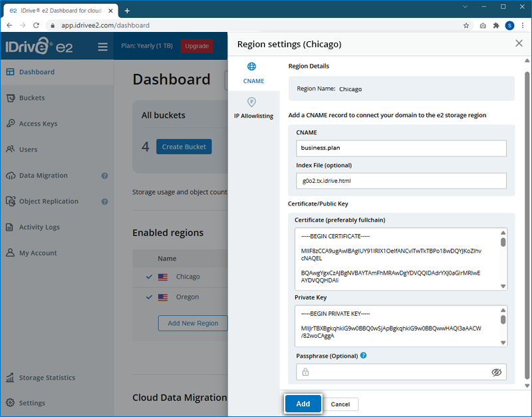Close the Region settings panel
Image resolution: width=532 pixels, height=417 pixels.
(519, 43)
